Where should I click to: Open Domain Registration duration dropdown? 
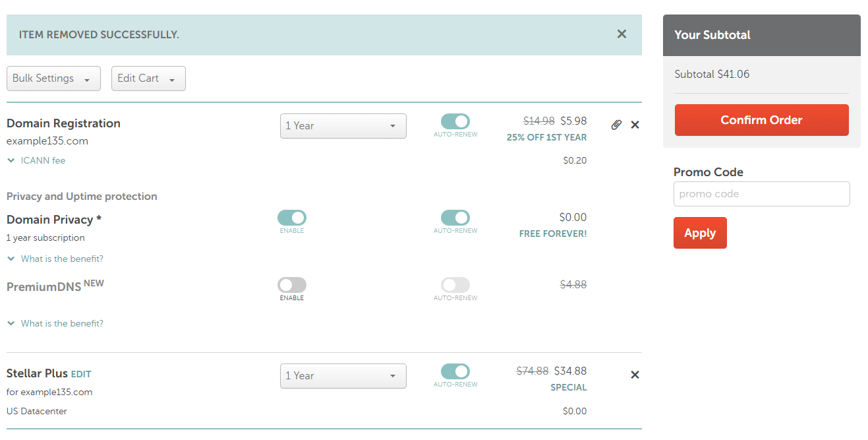tap(343, 126)
